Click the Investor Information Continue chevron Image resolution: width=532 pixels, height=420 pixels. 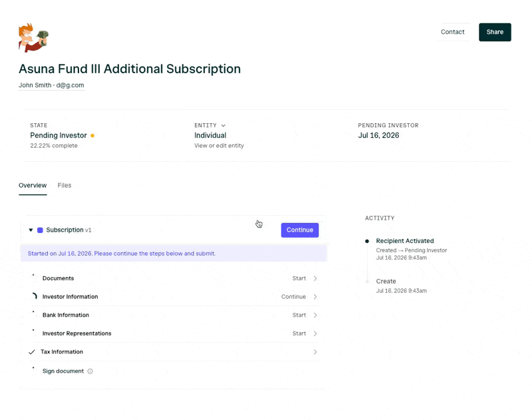click(315, 297)
